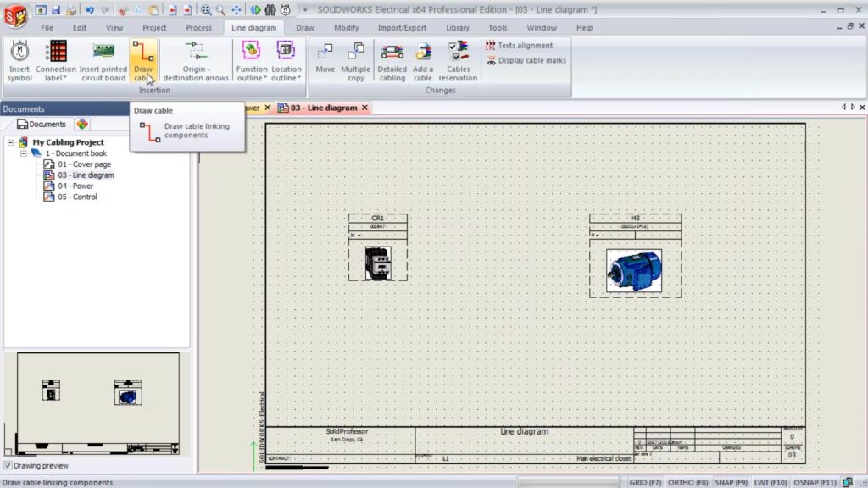Image resolution: width=868 pixels, height=488 pixels.
Task: Toggle SNAP (F9) mode
Action: [731, 482]
